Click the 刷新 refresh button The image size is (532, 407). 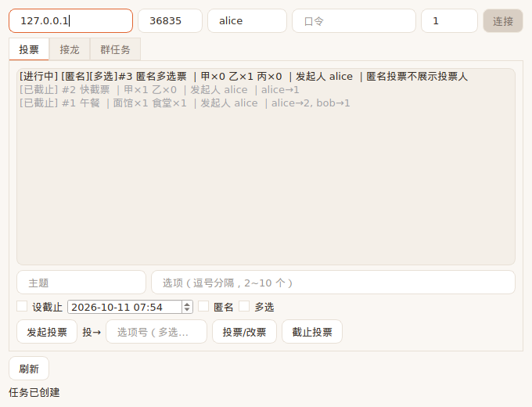point(29,369)
